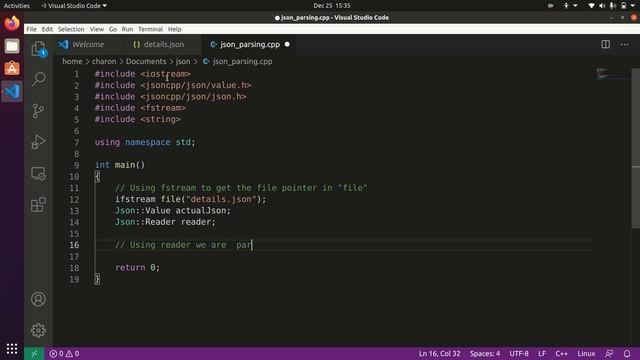The width and height of the screenshot is (640, 360).
Task: Click #include <jsoncpp/json/value.h> line
Action: click(173, 85)
